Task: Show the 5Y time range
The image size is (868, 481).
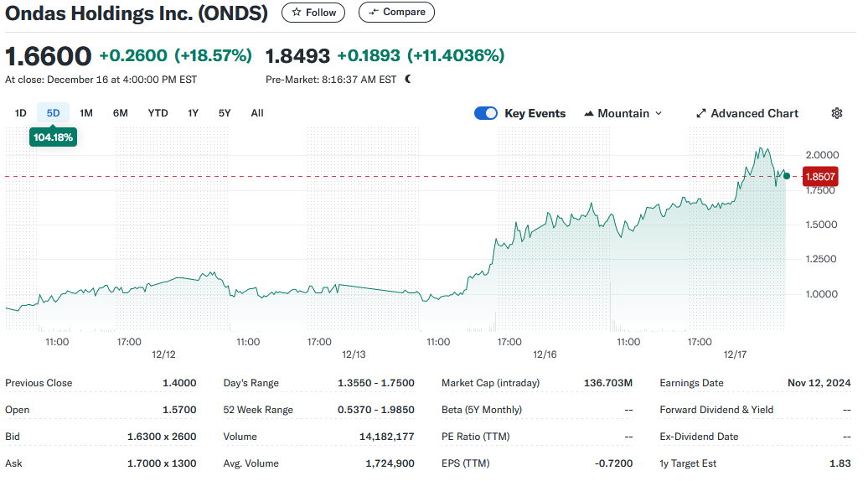Action: click(225, 113)
